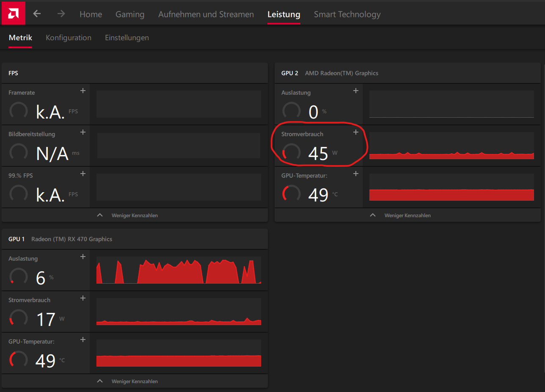
Task: Go back with the left arrow
Action: pos(37,14)
